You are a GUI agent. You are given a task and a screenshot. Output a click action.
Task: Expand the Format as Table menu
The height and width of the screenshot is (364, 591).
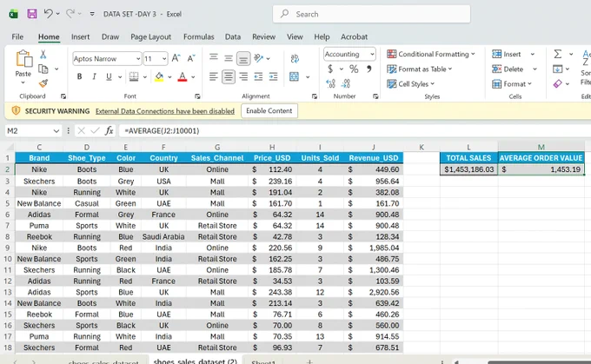(420, 69)
